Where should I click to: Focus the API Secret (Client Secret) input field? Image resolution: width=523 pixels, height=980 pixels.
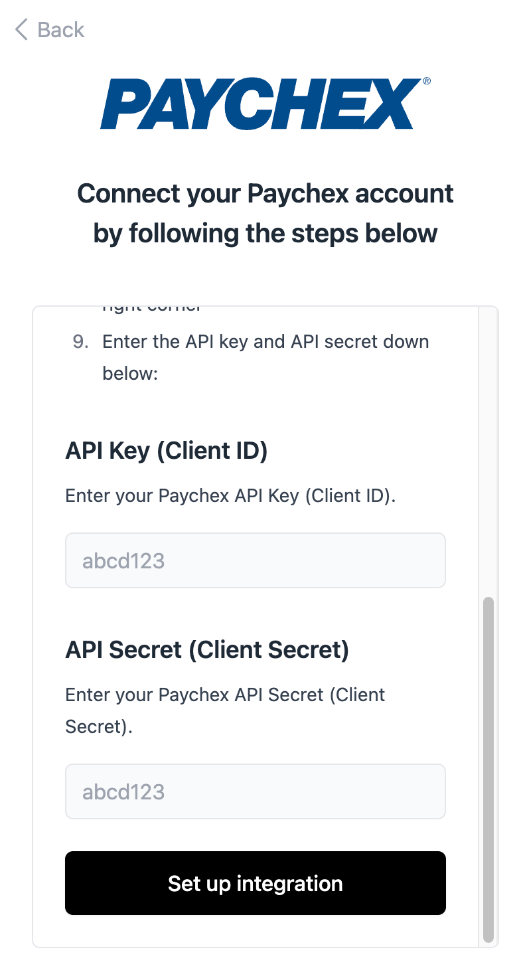255,791
